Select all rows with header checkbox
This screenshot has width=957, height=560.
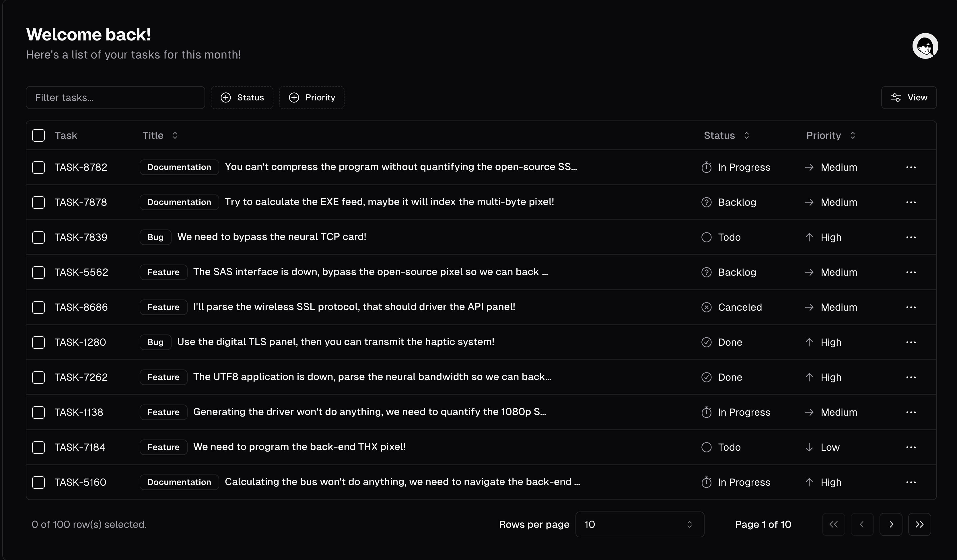38,135
